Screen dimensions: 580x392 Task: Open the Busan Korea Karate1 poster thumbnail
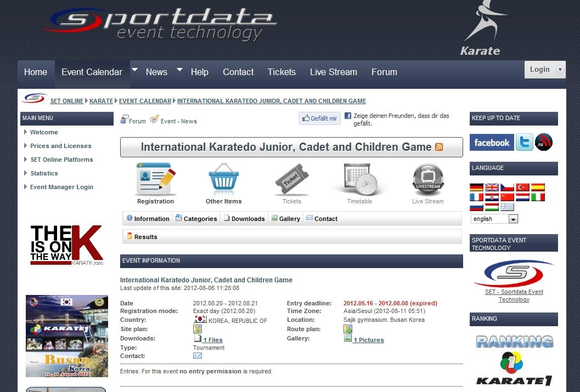tap(67, 336)
